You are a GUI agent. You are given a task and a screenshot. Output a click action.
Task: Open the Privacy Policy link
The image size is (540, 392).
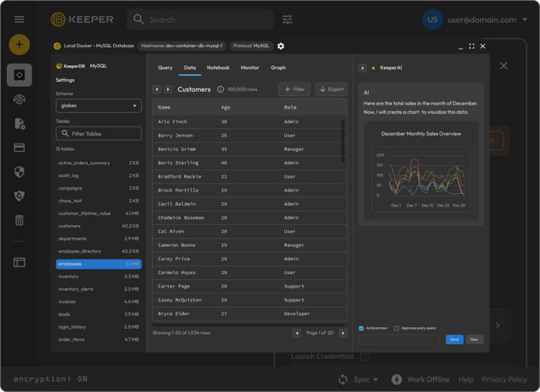pos(505,379)
